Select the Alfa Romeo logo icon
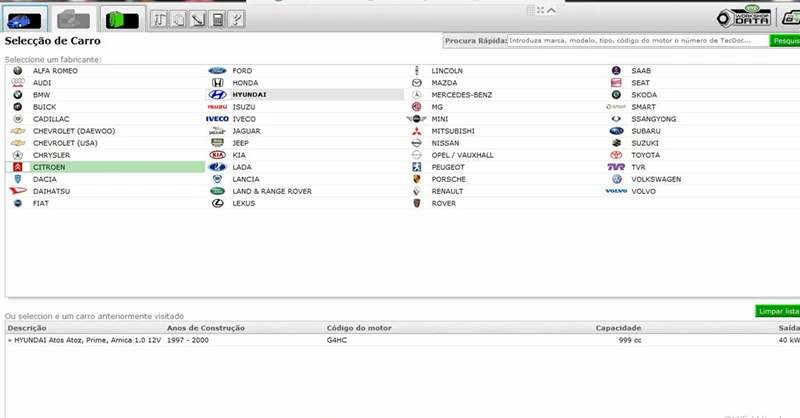 pyautogui.click(x=18, y=70)
